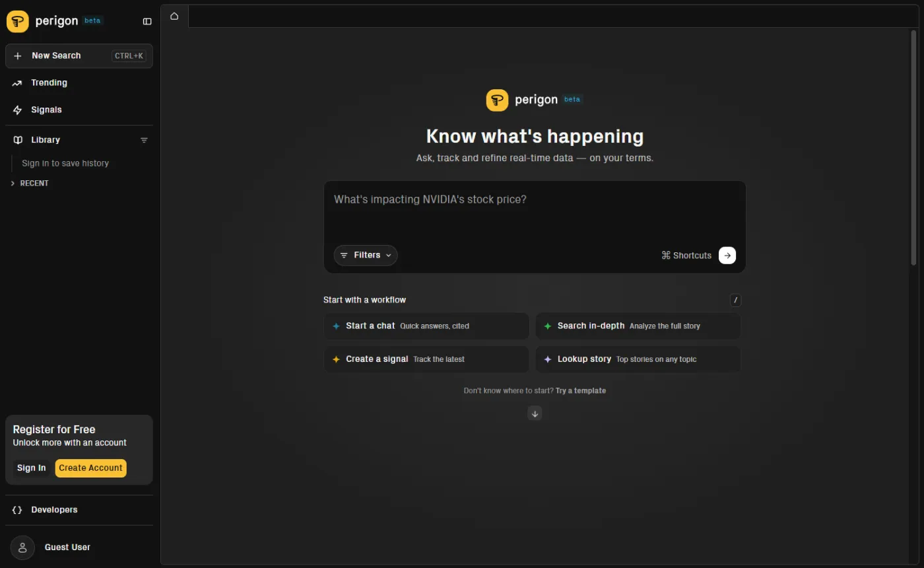Screen dimensions: 924x568
Task: Open the Filters dropdown
Action: pyautogui.click(x=366, y=255)
